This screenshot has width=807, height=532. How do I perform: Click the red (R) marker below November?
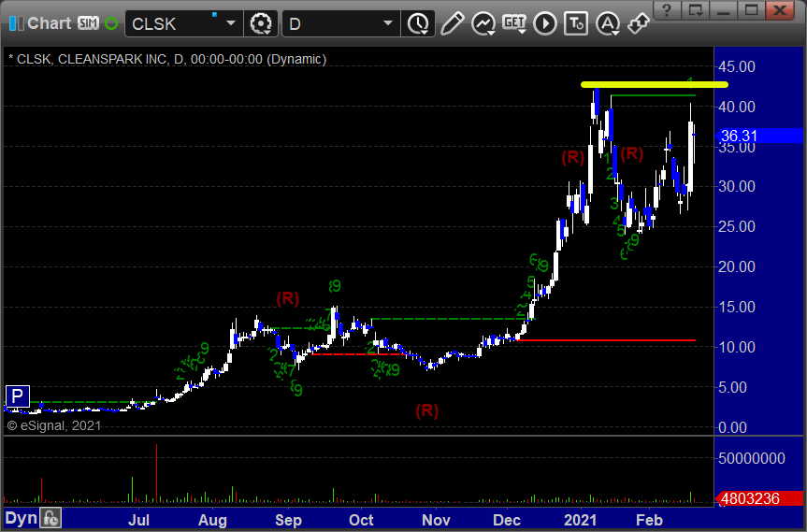pos(427,410)
